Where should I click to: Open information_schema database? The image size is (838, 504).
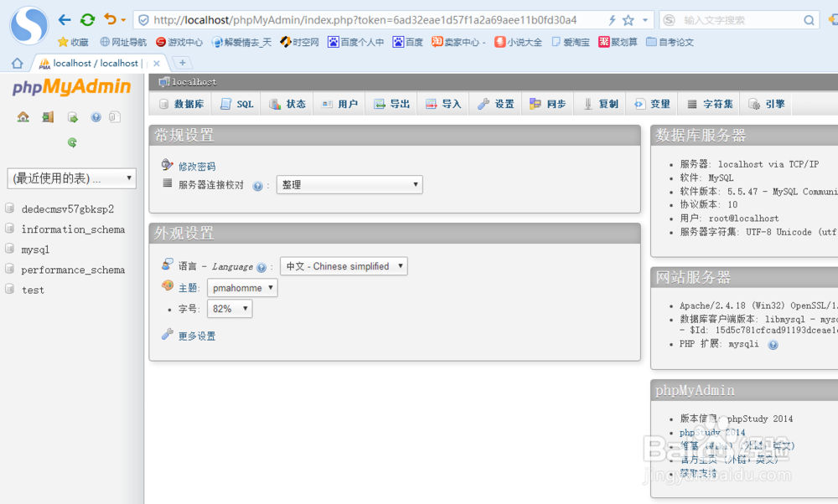click(x=73, y=229)
